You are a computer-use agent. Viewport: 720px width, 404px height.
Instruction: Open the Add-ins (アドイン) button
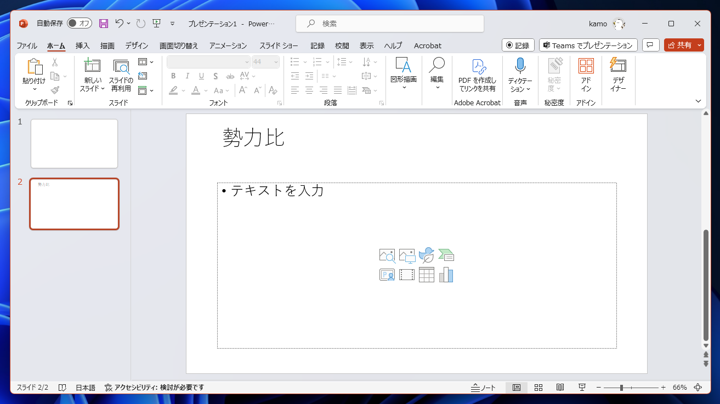click(586, 73)
